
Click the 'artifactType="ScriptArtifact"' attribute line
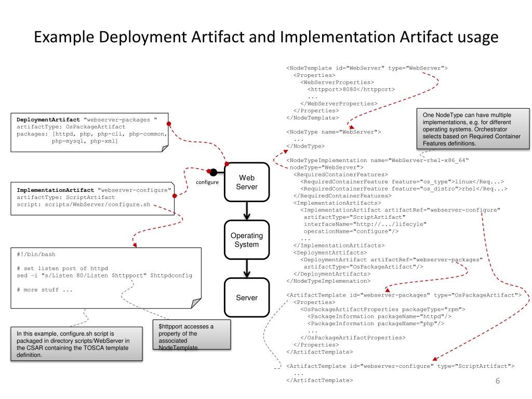pos(354,217)
